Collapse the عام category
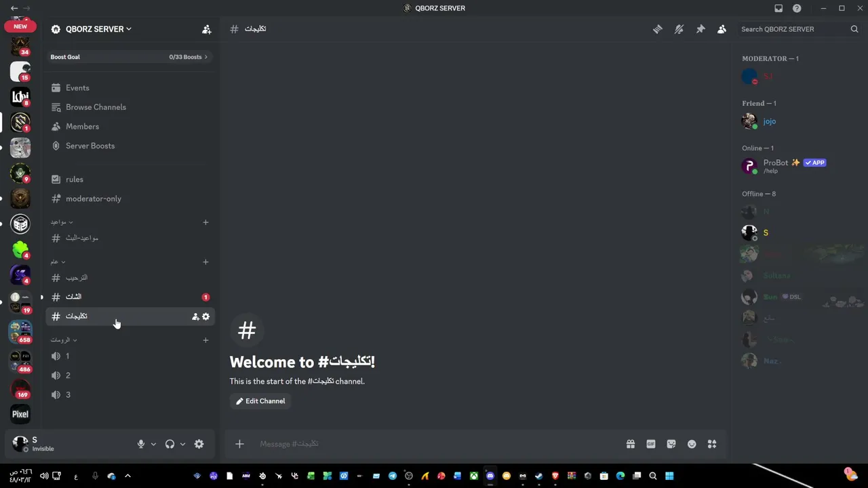This screenshot has height=488, width=868. click(58, 262)
